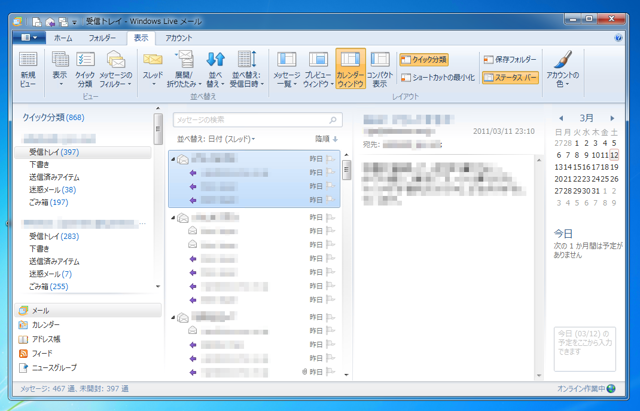This screenshot has height=411, width=640.
Task: Open 展開/折りたたみ expand-collapse menu
Action: click(x=184, y=70)
